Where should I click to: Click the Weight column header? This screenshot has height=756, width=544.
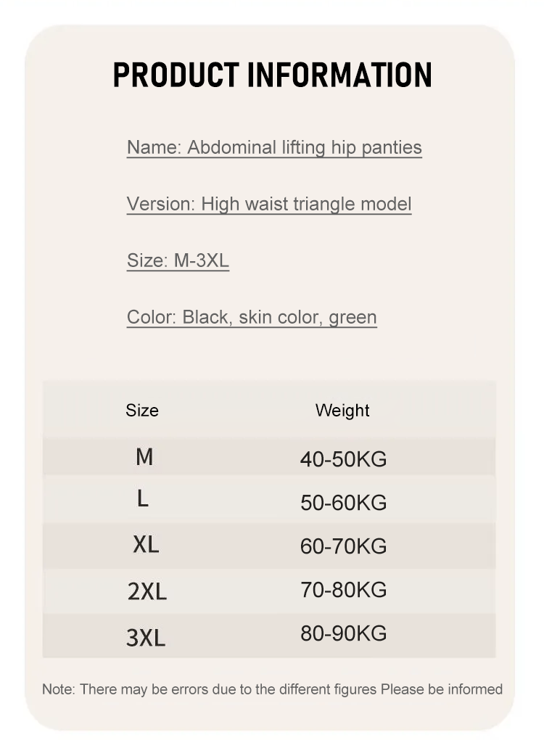coord(342,410)
